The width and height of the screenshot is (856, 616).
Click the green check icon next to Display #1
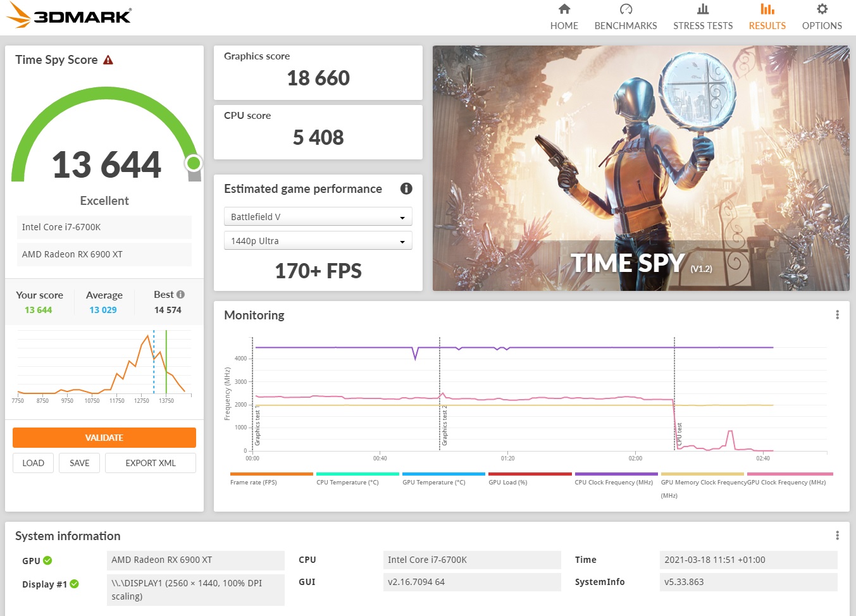[74, 584]
